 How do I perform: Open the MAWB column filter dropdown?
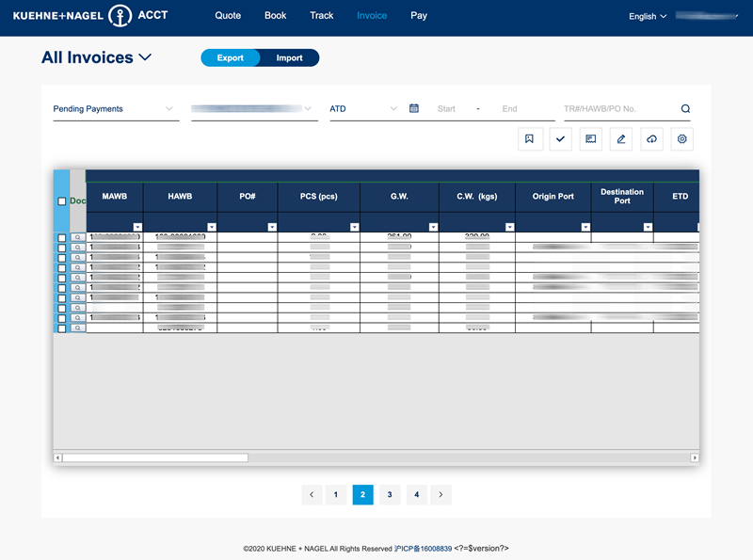coord(137,227)
